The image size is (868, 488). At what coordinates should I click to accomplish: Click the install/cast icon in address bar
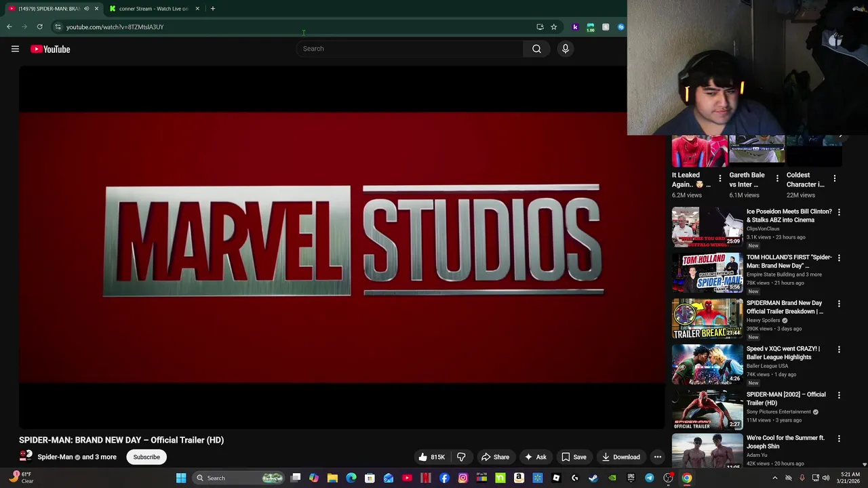(540, 27)
